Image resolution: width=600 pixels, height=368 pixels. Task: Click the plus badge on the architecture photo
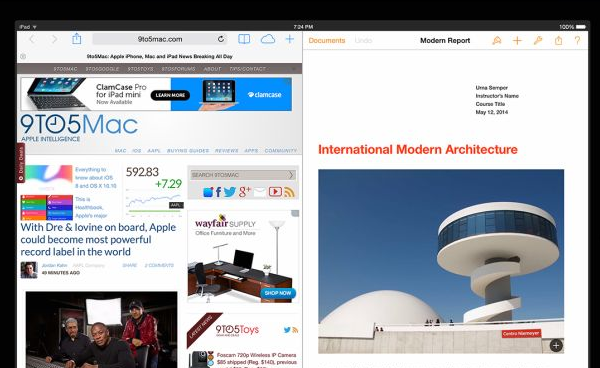pyautogui.click(x=556, y=346)
